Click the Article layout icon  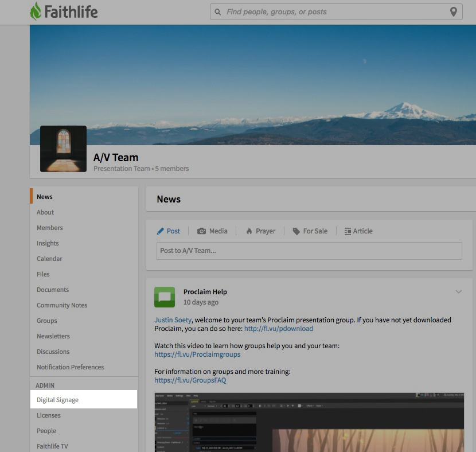(x=348, y=231)
